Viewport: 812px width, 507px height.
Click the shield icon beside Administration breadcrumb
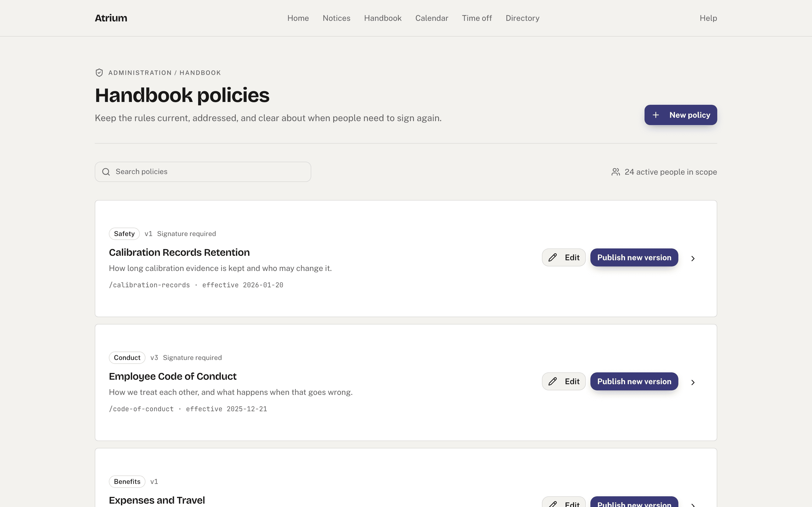tap(99, 73)
